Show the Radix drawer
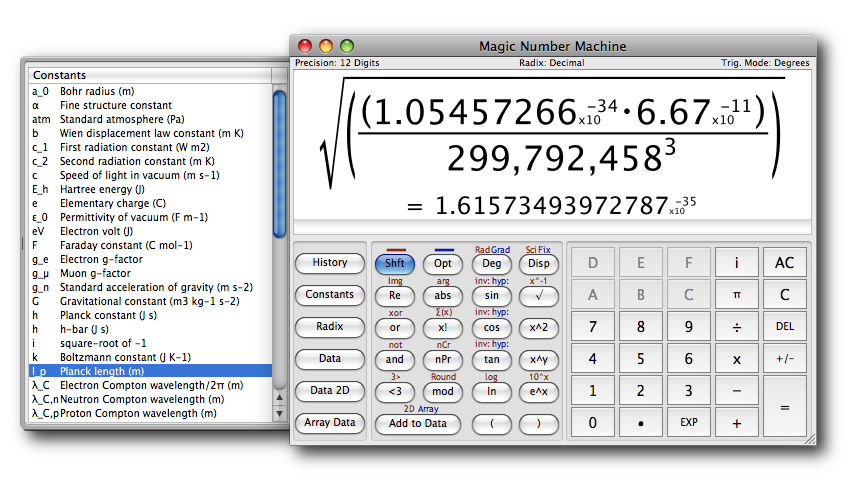The height and width of the screenshot is (479, 849). [x=330, y=327]
